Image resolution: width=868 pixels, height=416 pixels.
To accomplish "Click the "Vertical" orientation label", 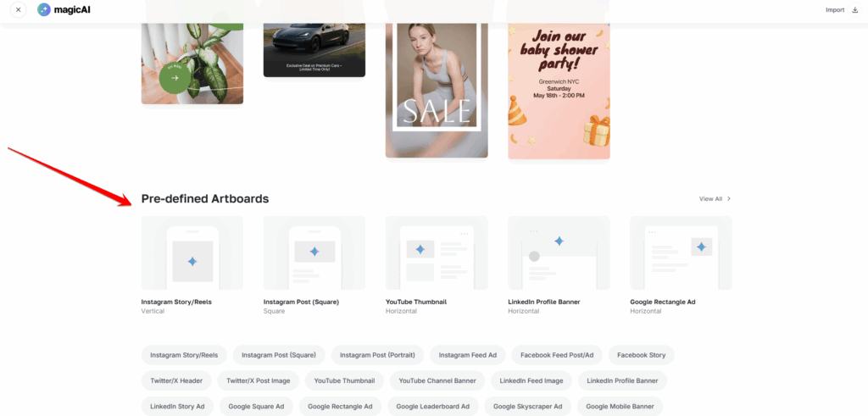I will pos(153,312).
